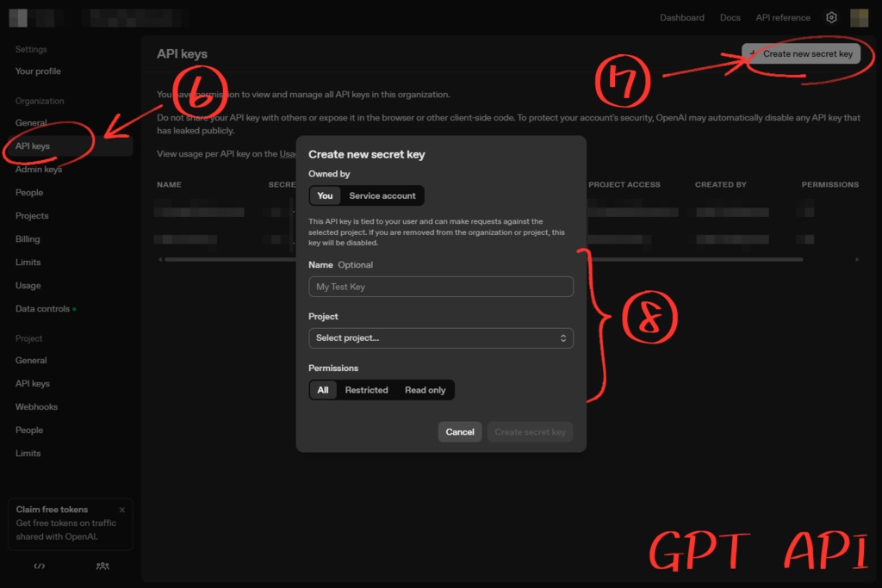
Task: Select Service account as the key owner
Action: tap(382, 195)
